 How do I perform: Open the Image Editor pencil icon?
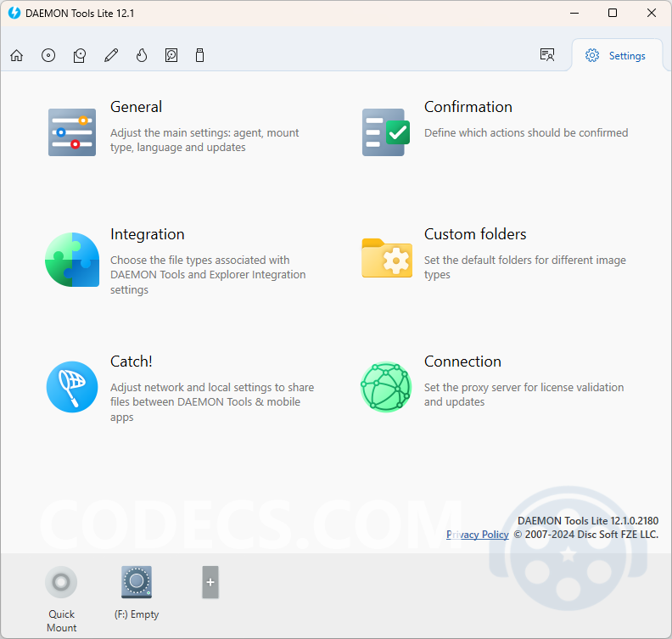[111, 55]
